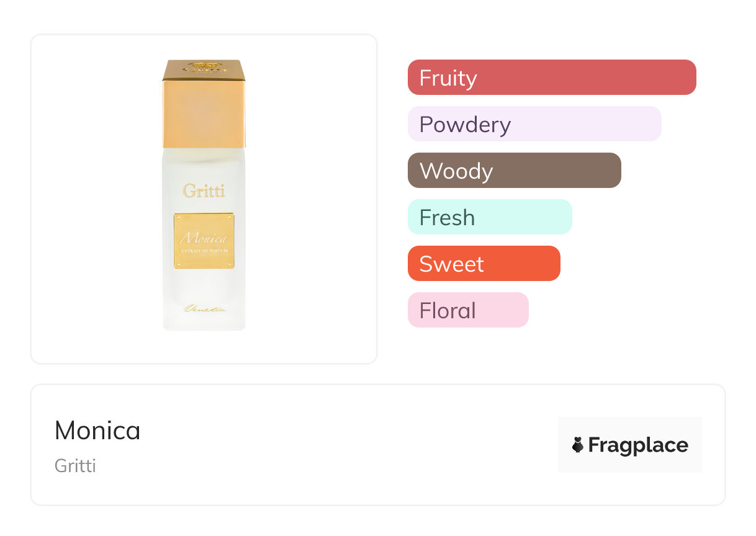Image resolution: width=756 pixels, height=536 pixels.
Task: Select the Powdery accord bar
Action: coord(534,124)
